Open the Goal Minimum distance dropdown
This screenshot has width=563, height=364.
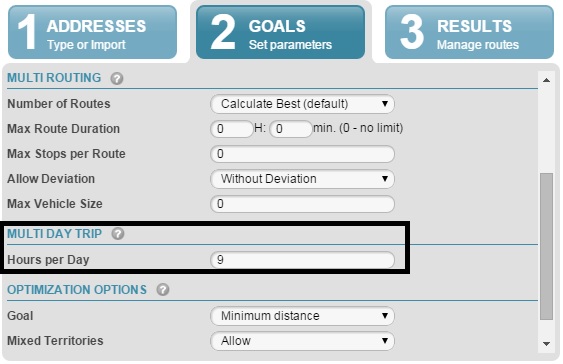pyautogui.click(x=302, y=316)
